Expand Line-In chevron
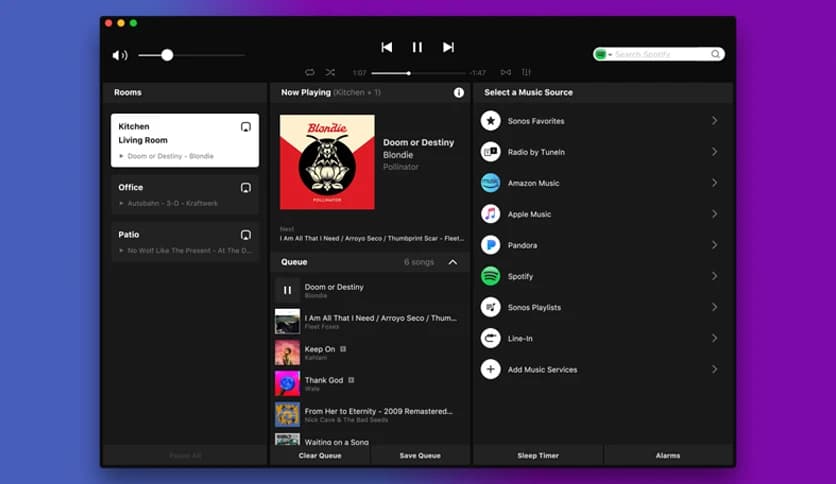 click(714, 338)
